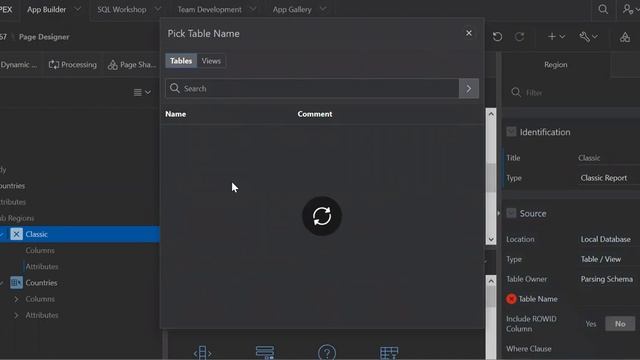The height and width of the screenshot is (360, 640).
Task: Open the Create plus menu
Action: point(556,37)
